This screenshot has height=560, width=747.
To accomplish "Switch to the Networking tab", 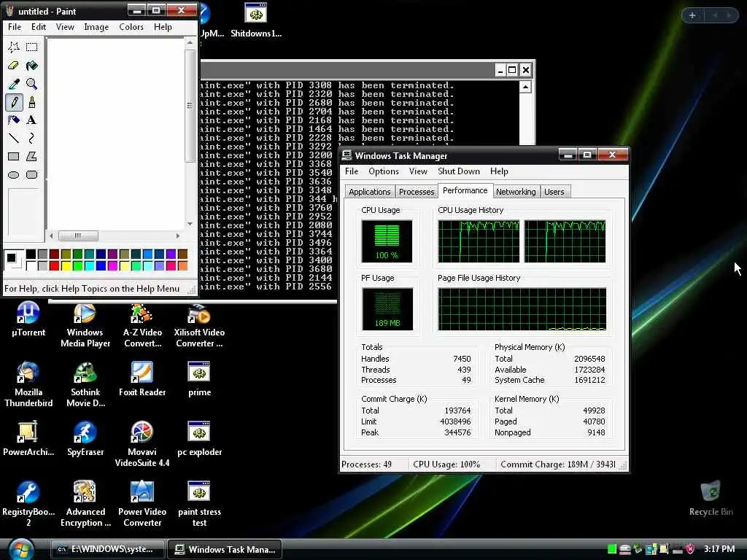I will click(516, 192).
